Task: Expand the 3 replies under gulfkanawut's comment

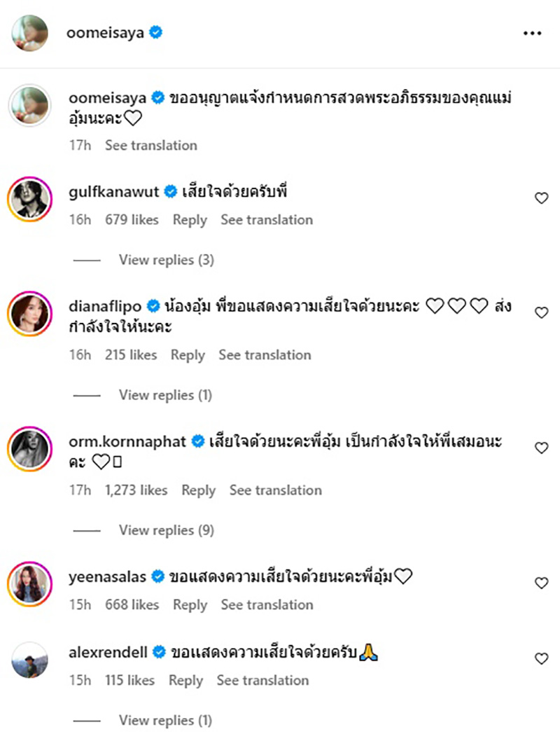Action: pos(167,260)
